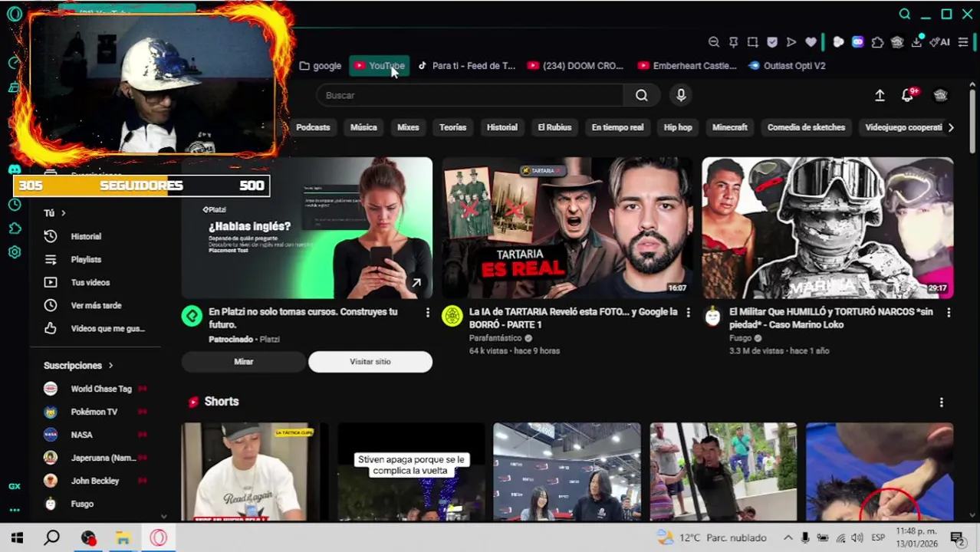
Task: Open the Opera GX menu logo
Action: pyautogui.click(x=15, y=14)
